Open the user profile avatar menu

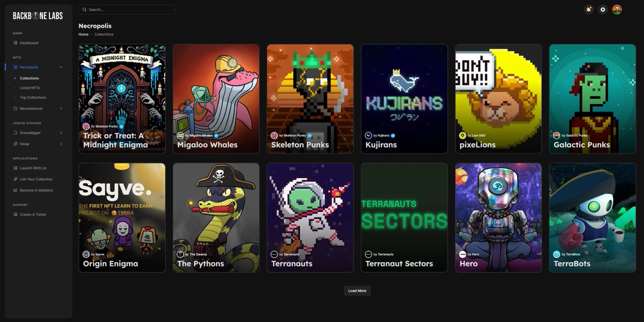617,9
